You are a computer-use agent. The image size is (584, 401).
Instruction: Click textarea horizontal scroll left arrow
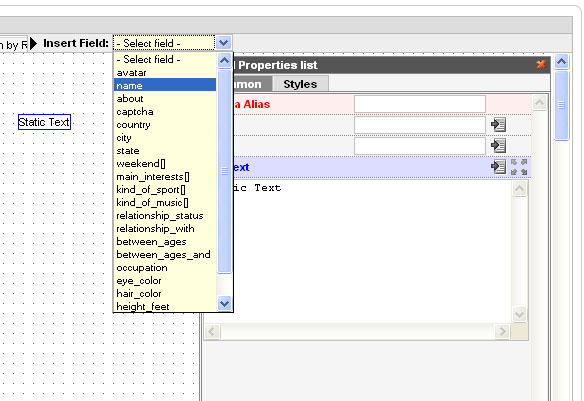[212, 331]
